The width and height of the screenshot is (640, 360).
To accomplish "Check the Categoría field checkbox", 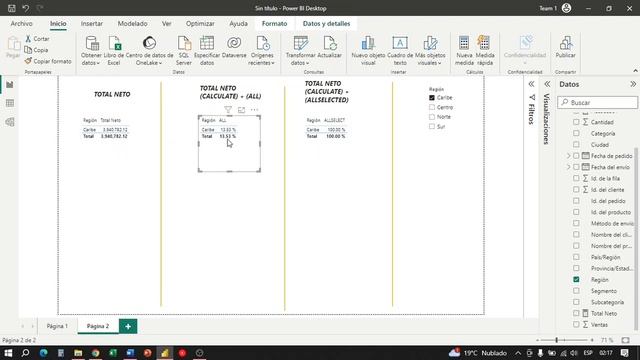I will (x=576, y=133).
